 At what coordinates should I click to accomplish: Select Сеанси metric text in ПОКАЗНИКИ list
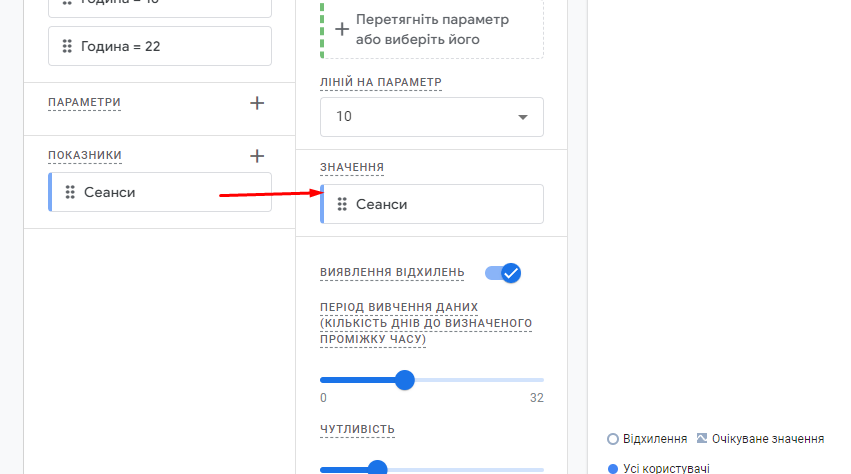[109, 192]
